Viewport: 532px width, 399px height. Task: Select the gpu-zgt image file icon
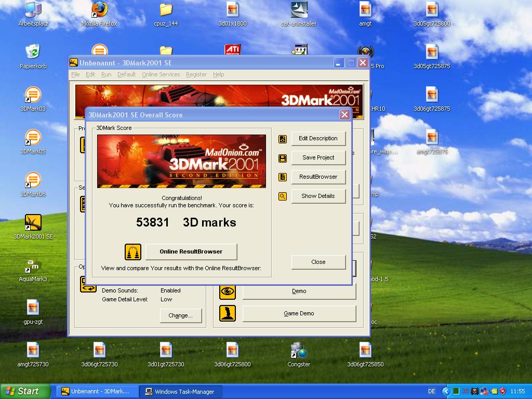(33, 312)
